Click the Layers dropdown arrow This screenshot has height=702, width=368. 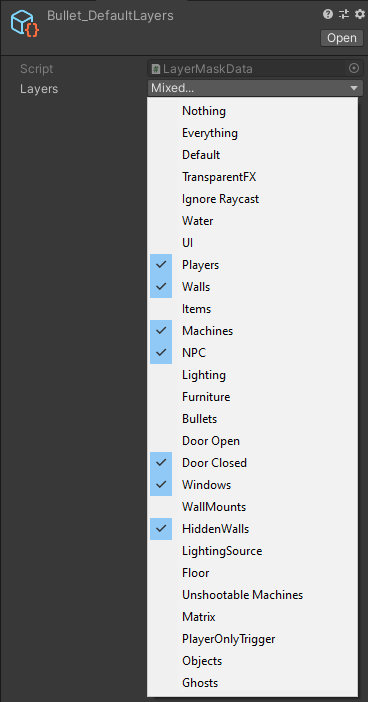pyautogui.click(x=354, y=89)
